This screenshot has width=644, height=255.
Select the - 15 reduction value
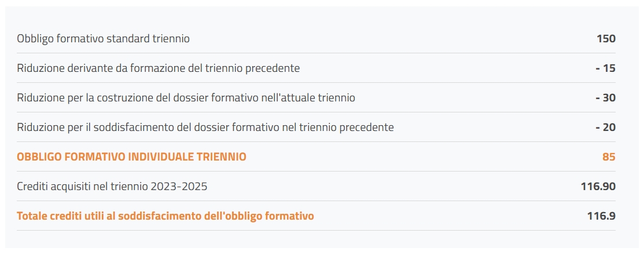pos(605,68)
